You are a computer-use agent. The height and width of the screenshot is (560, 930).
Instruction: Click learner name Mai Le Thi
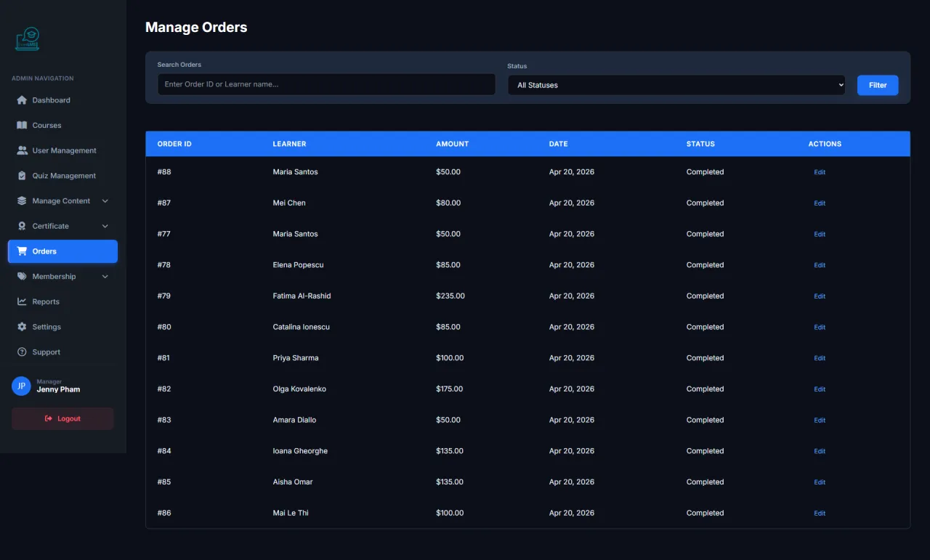click(291, 513)
